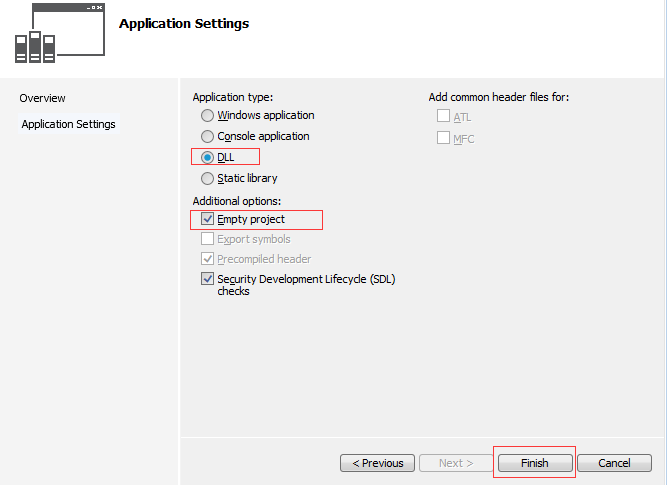Image resolution: width=667 pixels, height=485 pixels.
Task: Disable Security Development Lifecycle (SDL) checks
Action: pyautogui.click(x=208, y=279)
